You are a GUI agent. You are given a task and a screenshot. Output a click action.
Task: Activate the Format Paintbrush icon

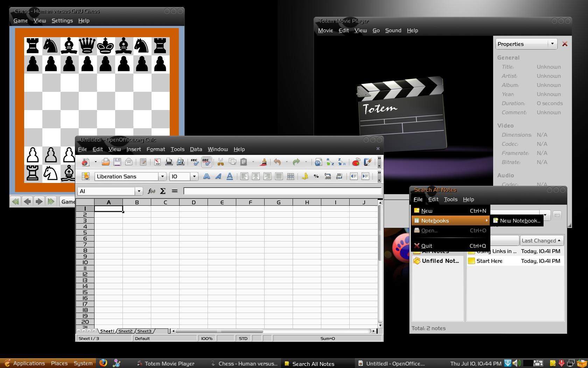click(264, 162)
